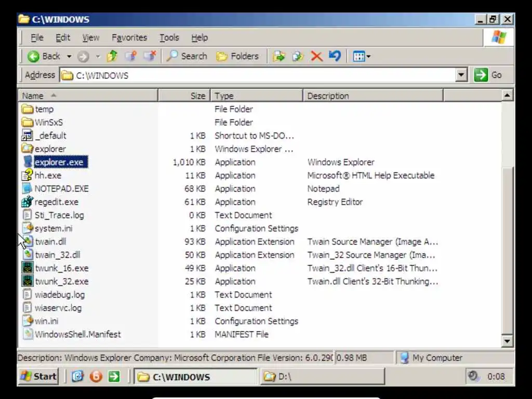Click the WindowsShell.Manifest file name
Viewport: 532px width, 399px height.
pyautogui.click(x=78, y=334)
